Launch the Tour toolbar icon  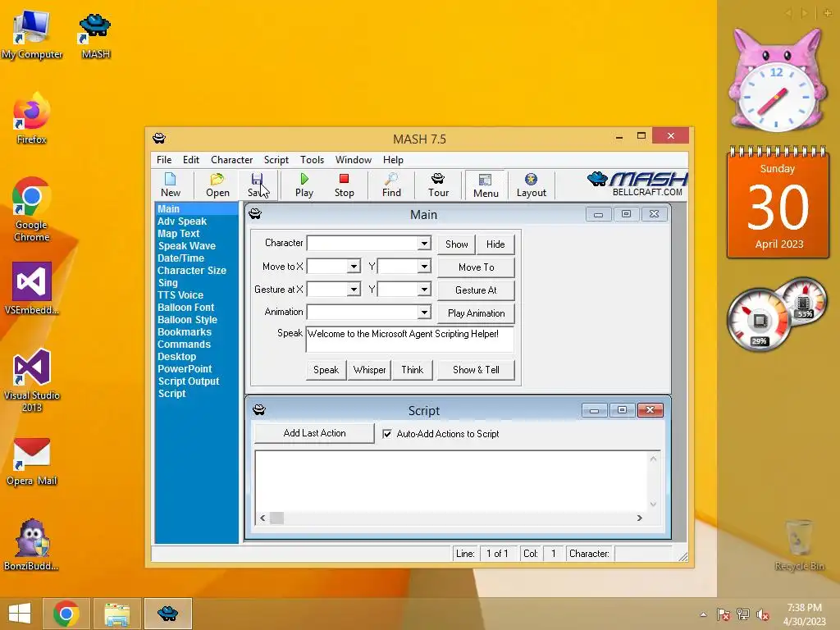tap(438, 185)
